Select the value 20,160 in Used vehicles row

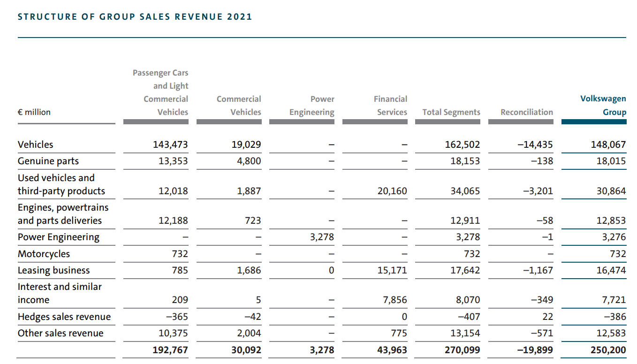pos(392,191)
